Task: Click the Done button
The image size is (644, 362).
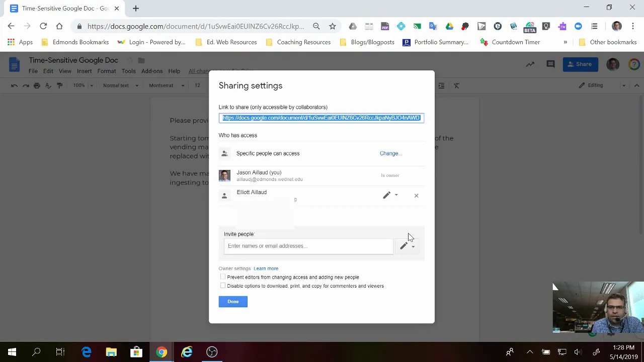Action: pos(233,301)
